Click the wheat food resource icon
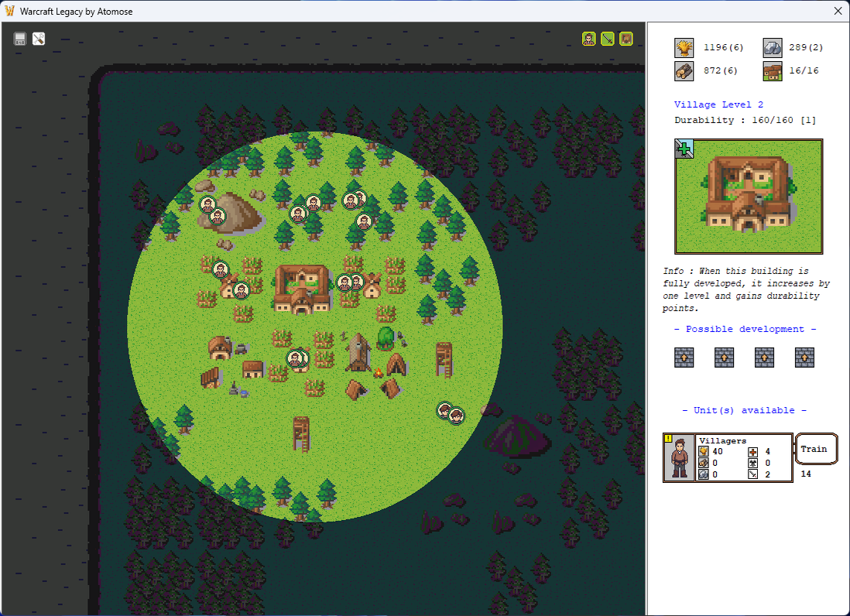 click(684, 48)
